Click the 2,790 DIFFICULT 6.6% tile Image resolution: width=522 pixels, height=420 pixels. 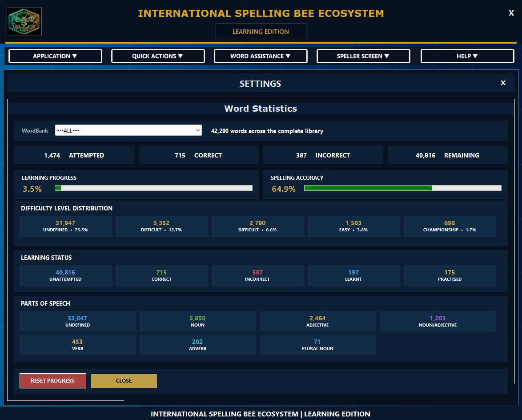pyautogui.click(x=258, y=226)
